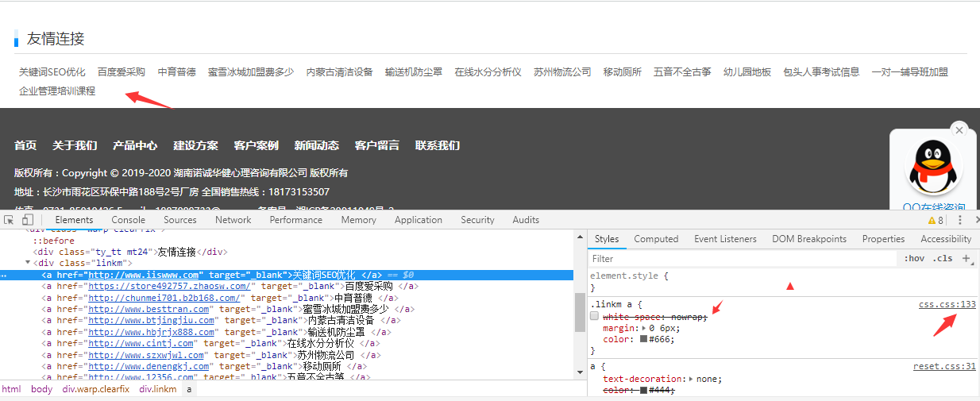This screenshot has height=401, width=980.
Task: Open the 企业管理培训课程 link
Action: 57,91
